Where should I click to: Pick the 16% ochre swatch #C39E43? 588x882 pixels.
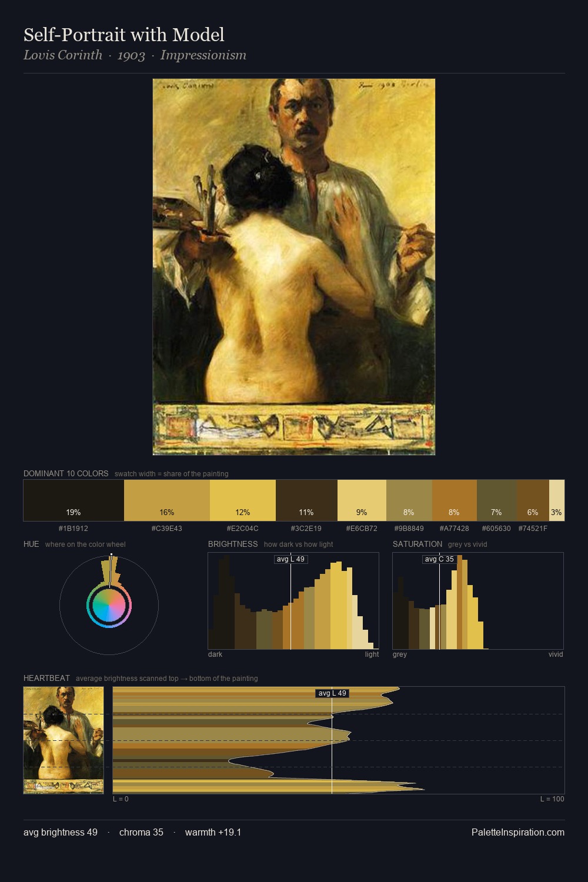click(x=167, y=500)
